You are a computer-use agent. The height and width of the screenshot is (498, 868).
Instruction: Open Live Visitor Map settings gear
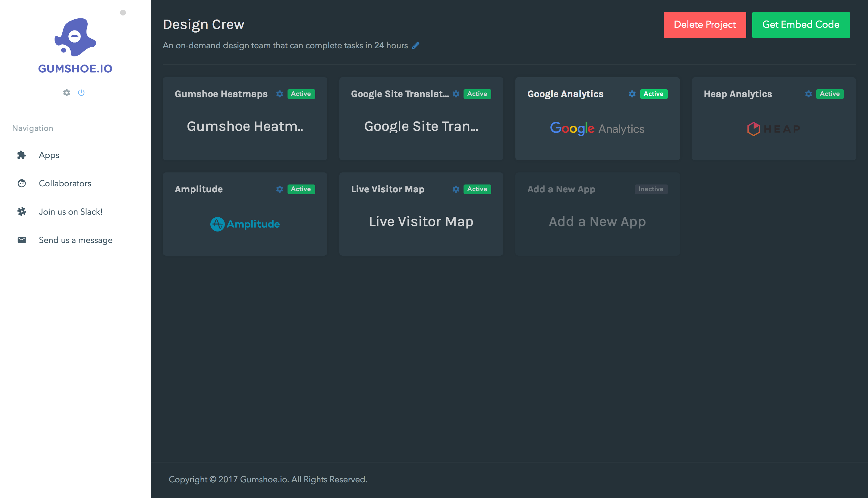tap(456, 189)
